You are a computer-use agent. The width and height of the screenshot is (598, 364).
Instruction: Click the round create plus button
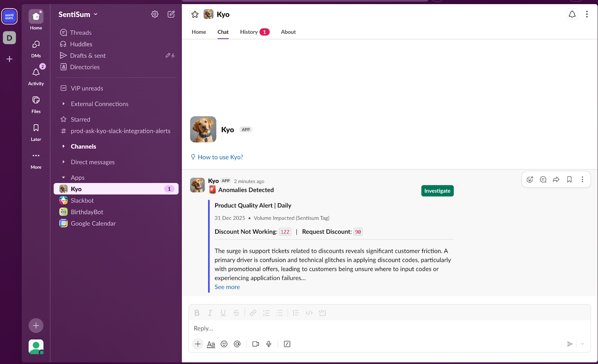tap(36, 326)
